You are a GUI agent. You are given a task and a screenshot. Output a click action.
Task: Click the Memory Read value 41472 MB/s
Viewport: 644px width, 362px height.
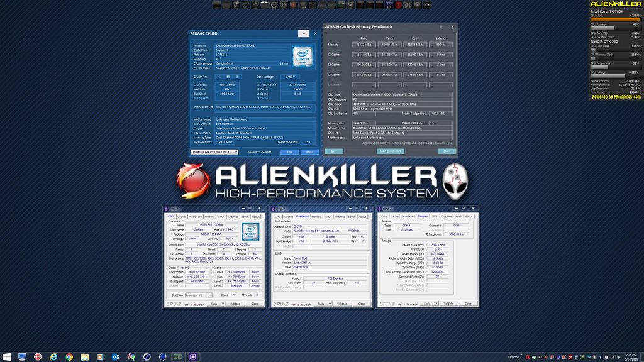pos(364,45)
